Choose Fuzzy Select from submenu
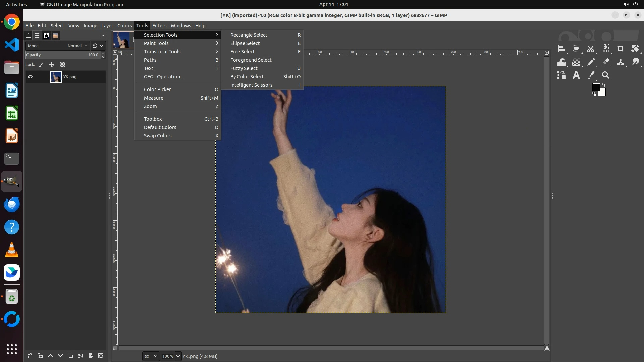This screenshot has height=362, width=644. (244, 68)
